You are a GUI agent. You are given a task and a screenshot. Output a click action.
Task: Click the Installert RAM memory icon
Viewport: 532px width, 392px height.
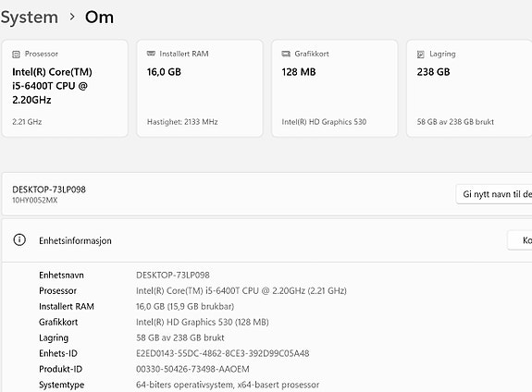click(151, 54)
